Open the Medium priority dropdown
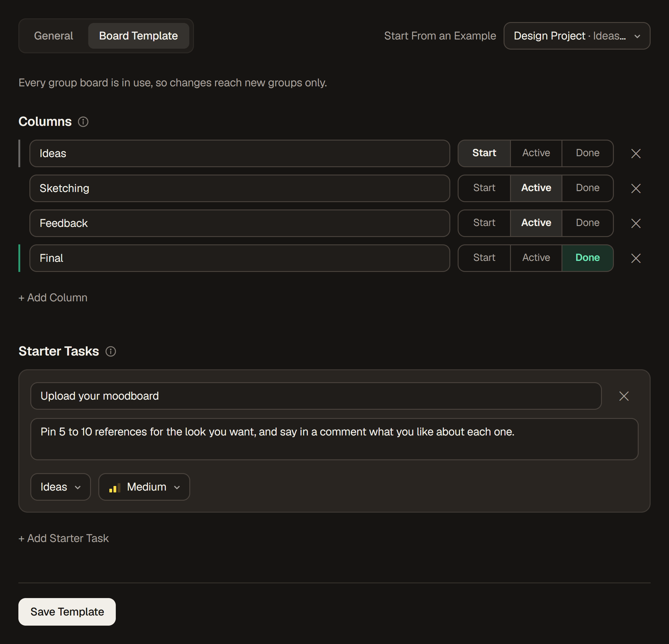Screen dimensions: 669x644 point(144,487)
